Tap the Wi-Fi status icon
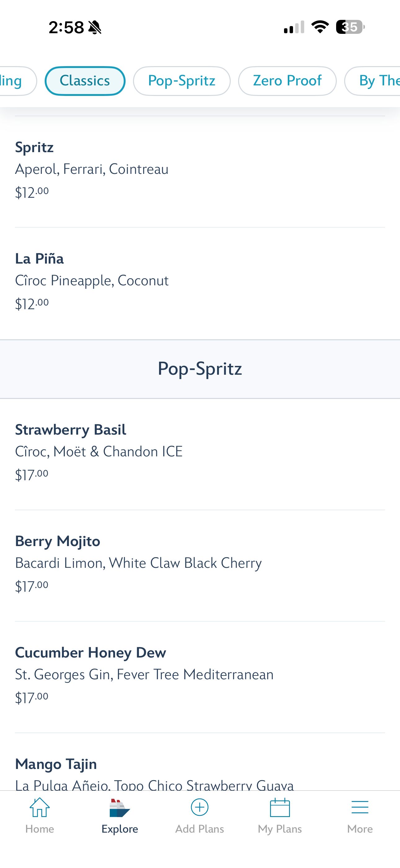This screenshot has width=400, height=868. tap(320, 27)
